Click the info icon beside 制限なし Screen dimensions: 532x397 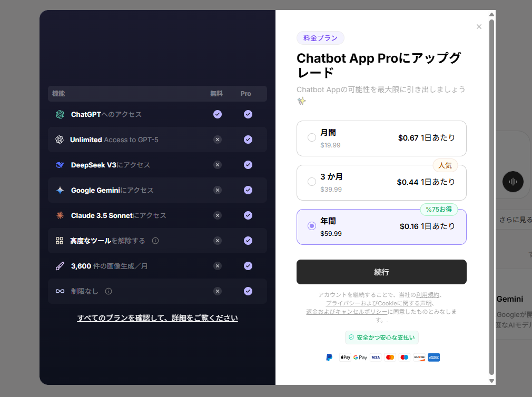pos(109,291)
